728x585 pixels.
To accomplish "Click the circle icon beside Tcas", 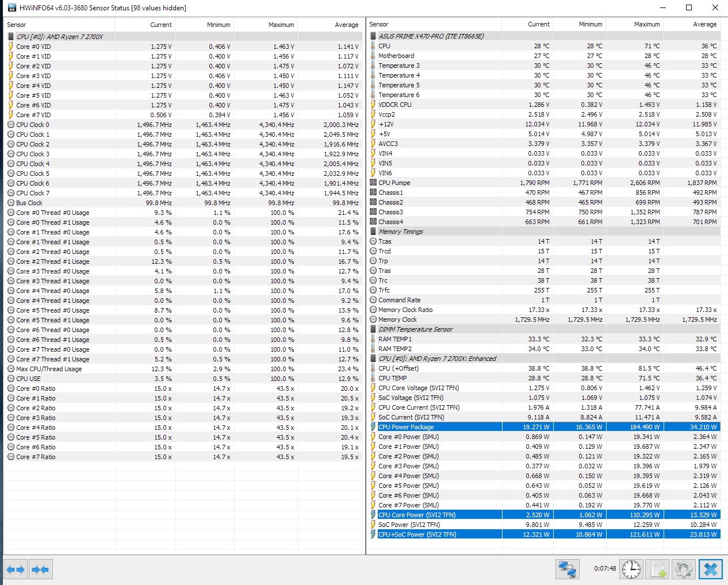I will coord(373,241).
